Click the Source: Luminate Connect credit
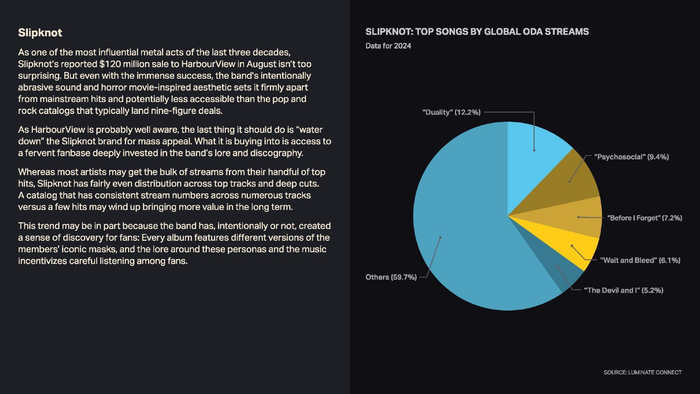 pyautogui.click(x=642, y=372)
